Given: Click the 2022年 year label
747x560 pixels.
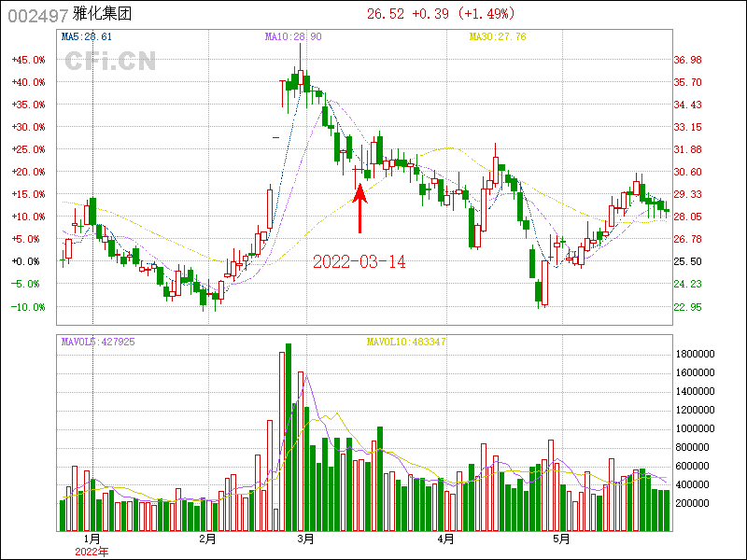Looking at the screenshot, I should point(92,552).
